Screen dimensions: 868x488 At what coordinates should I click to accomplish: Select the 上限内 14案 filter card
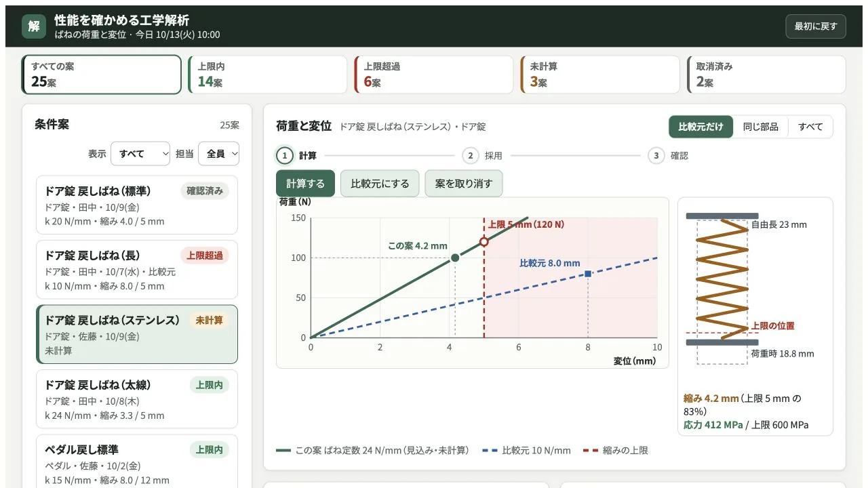click(267, 75)
